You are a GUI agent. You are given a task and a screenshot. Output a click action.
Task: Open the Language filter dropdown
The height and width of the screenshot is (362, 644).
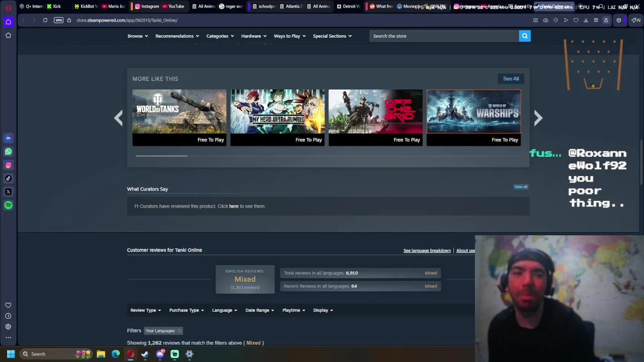pyautogui.click(x=224, y=310)
